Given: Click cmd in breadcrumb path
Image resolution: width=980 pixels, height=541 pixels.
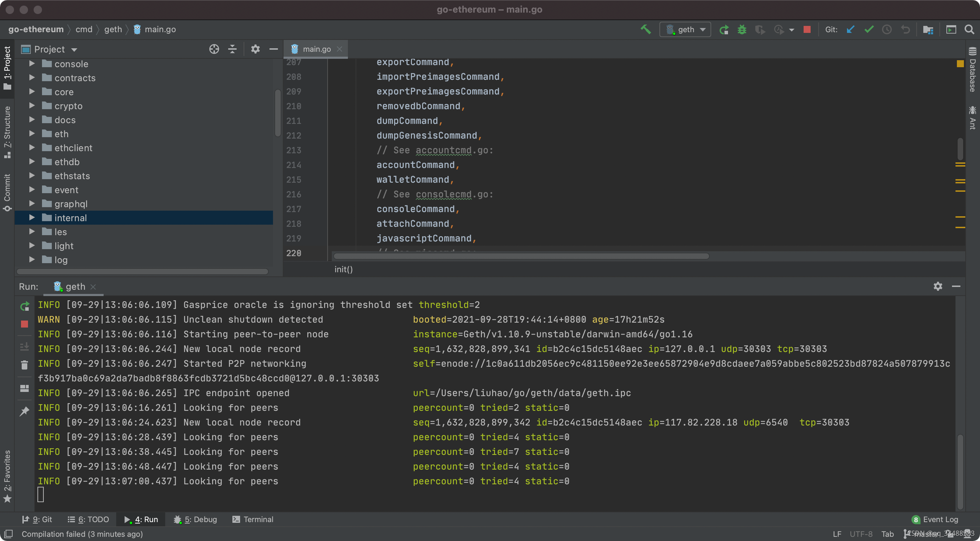Looking at the screenshot, I should pyautogui.click(x=84, y=29).
